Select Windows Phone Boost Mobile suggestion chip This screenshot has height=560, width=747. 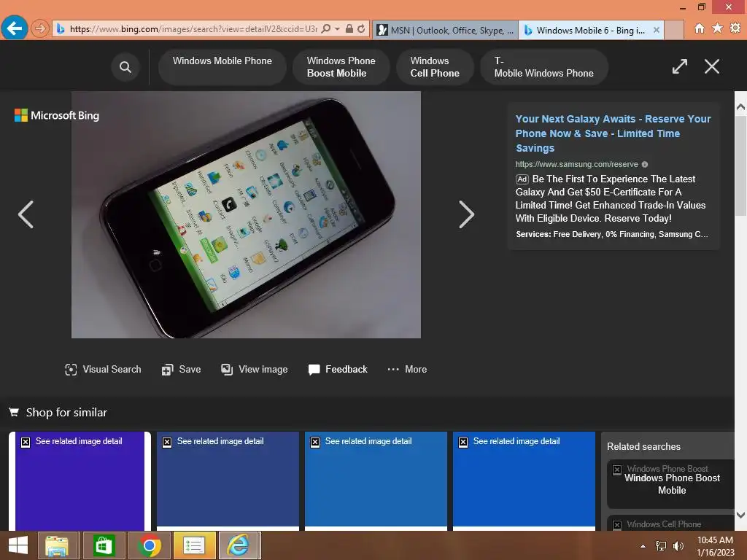(341, 67)
